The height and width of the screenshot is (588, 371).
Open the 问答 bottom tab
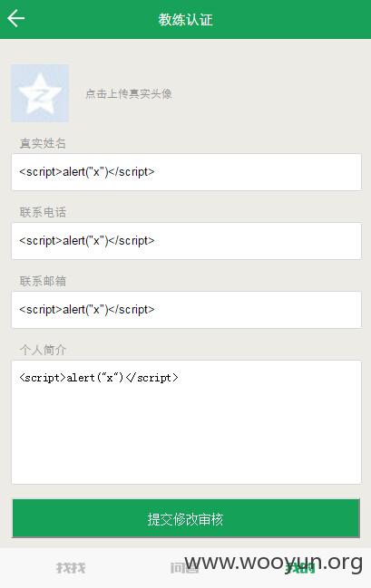pos(184,568)
